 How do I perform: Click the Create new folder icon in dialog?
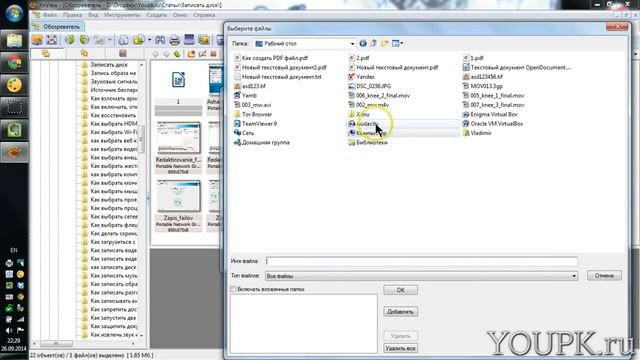coord(384,43)
